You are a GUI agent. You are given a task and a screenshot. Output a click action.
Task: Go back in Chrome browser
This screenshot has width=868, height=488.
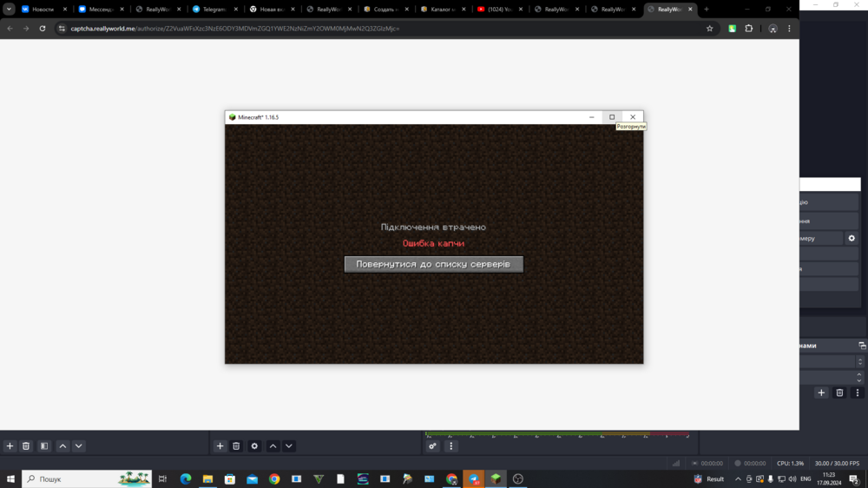point(10,29)
